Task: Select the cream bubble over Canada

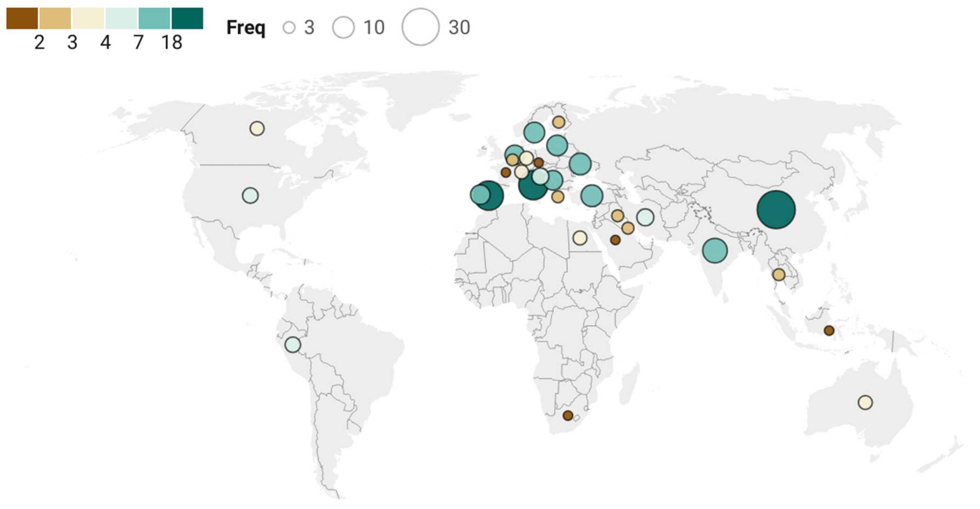Action: click(257, 128)
